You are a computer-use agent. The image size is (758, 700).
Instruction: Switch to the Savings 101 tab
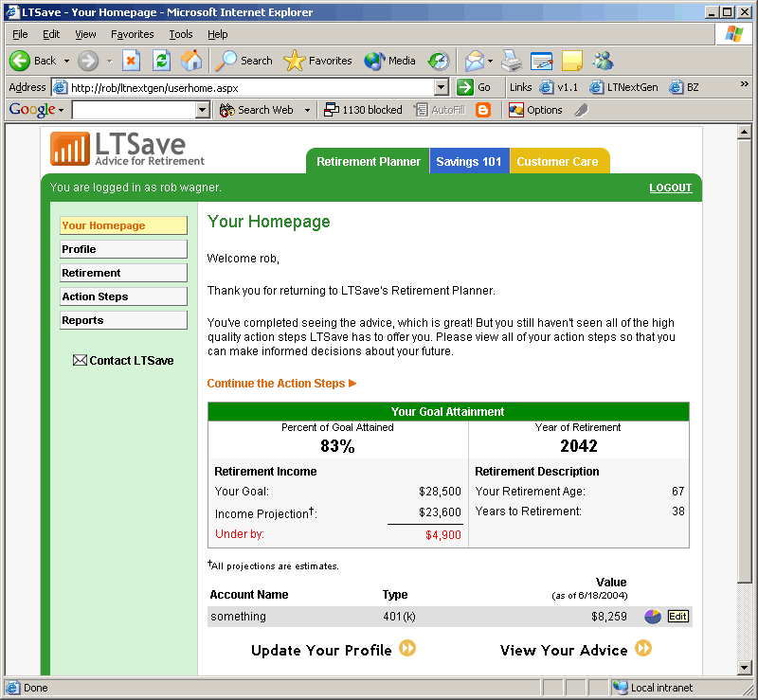(469, 162)
